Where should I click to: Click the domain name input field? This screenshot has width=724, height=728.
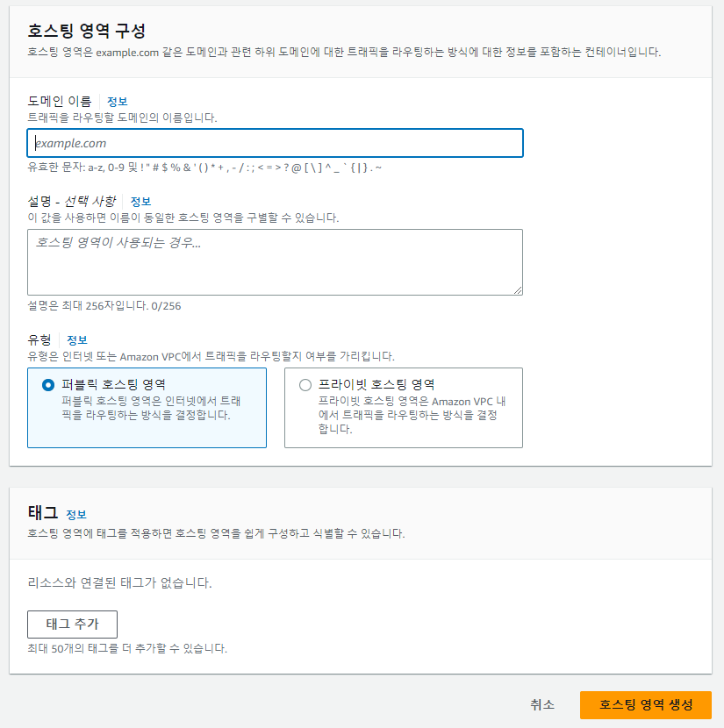[275, 143]
